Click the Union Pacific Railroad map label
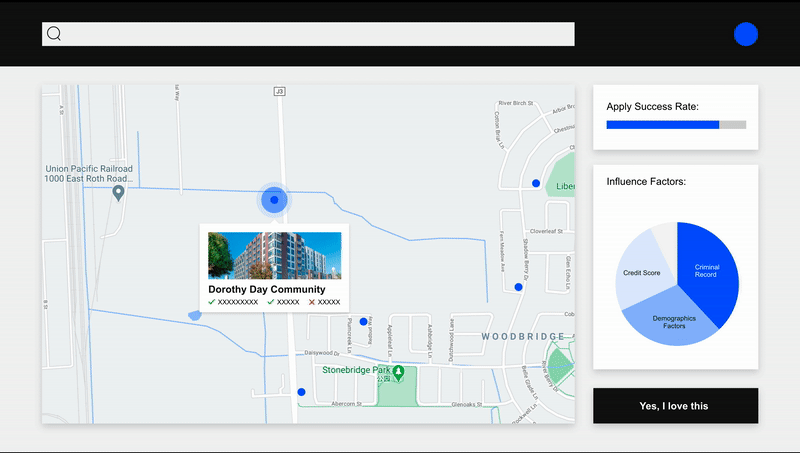 pos(89,173)
